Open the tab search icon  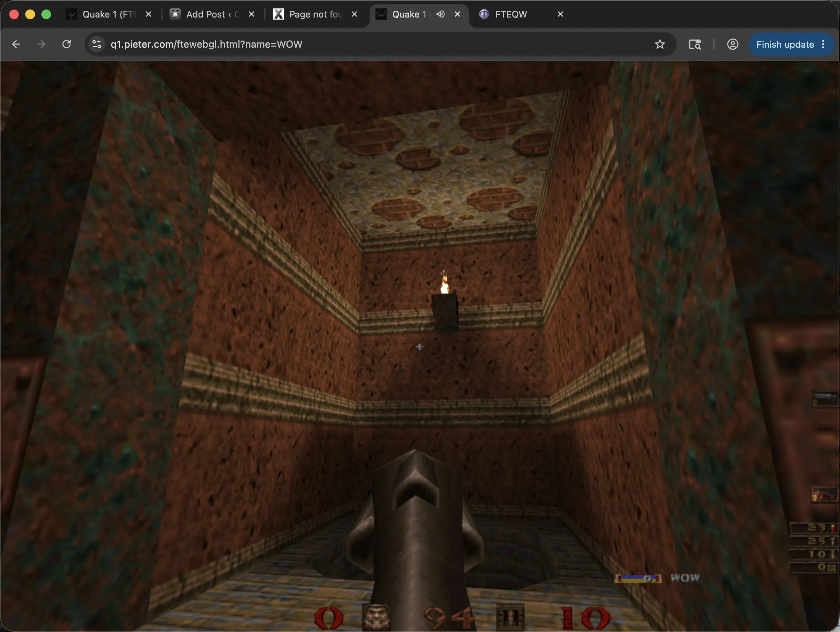[695, 44]
